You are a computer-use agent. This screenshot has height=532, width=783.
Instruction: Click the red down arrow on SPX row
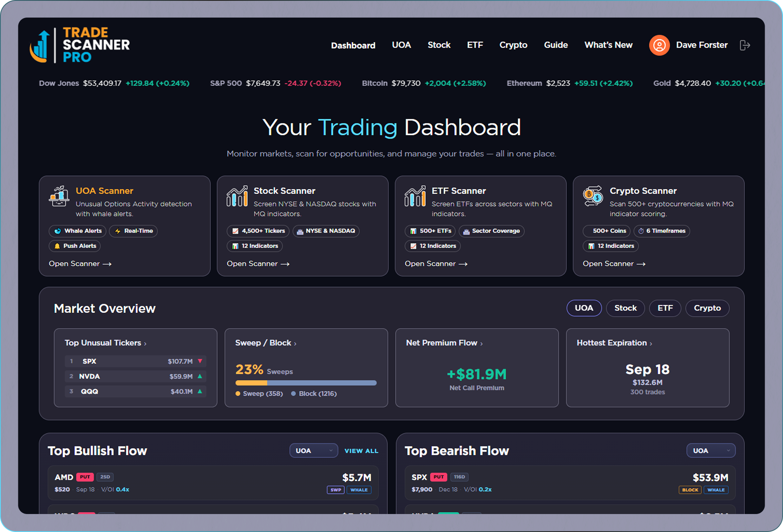click(200, 361)
